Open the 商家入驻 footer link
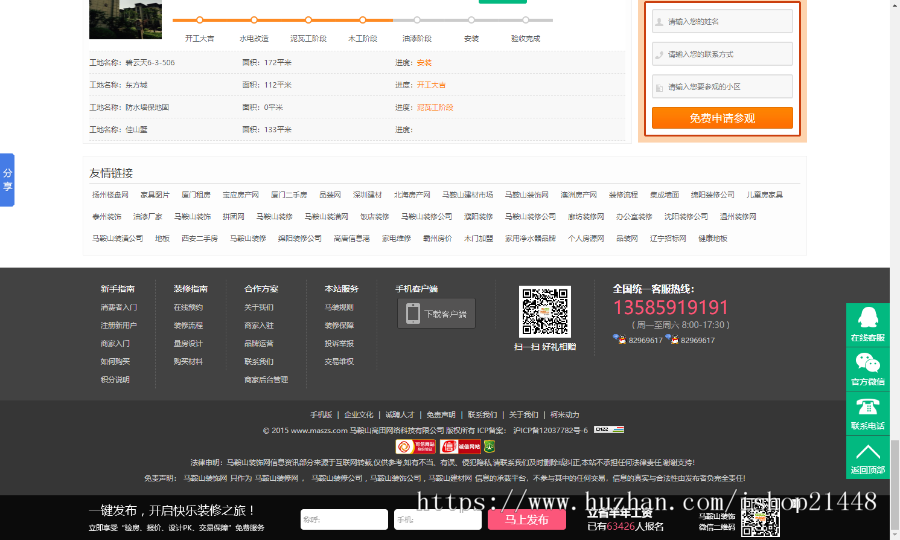Viewport: 900px width, 540px height. (x=259, y=325)
